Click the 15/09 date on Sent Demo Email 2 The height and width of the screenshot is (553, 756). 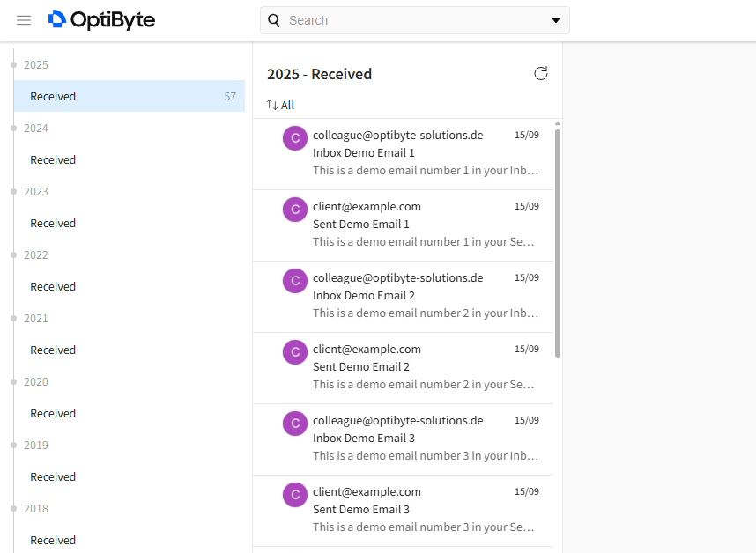[527, 349]
